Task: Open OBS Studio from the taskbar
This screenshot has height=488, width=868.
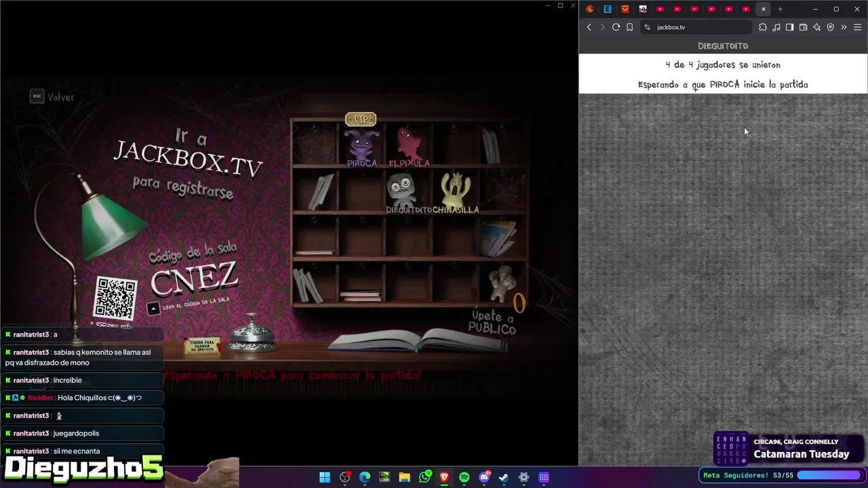Action: click(344, 477)
